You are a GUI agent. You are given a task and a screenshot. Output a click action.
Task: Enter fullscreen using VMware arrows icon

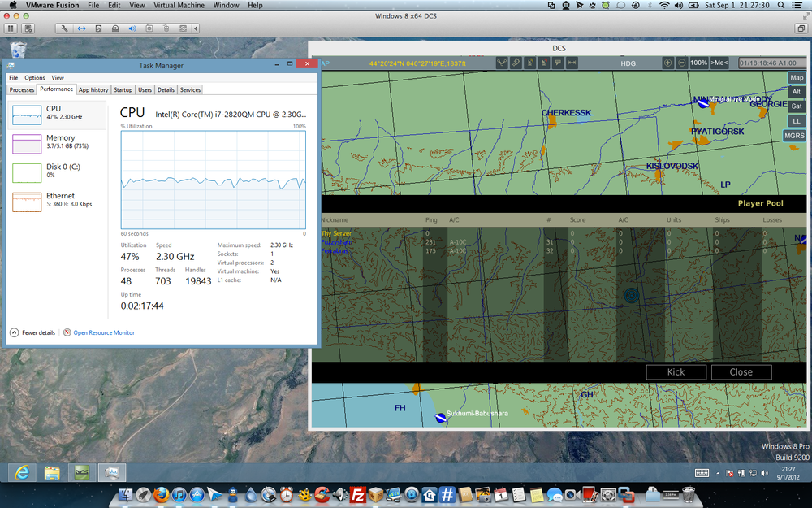pyautogui.click(x=80, y=28)
